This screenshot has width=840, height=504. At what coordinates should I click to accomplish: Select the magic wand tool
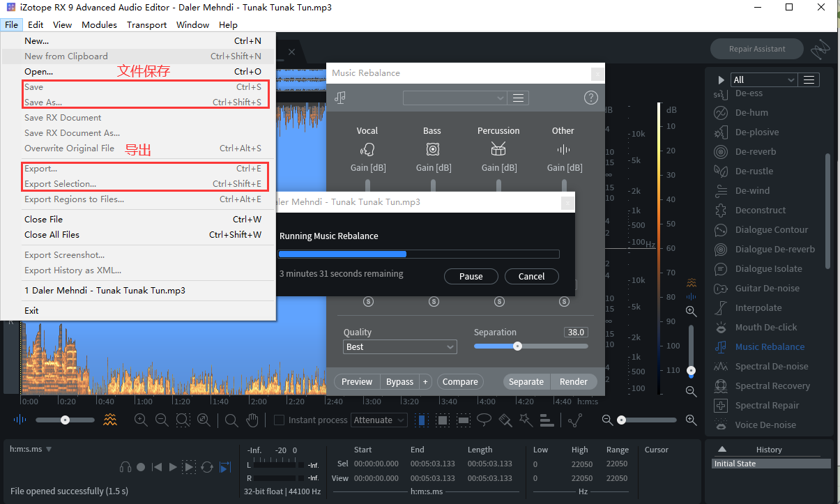coord(526,420)
